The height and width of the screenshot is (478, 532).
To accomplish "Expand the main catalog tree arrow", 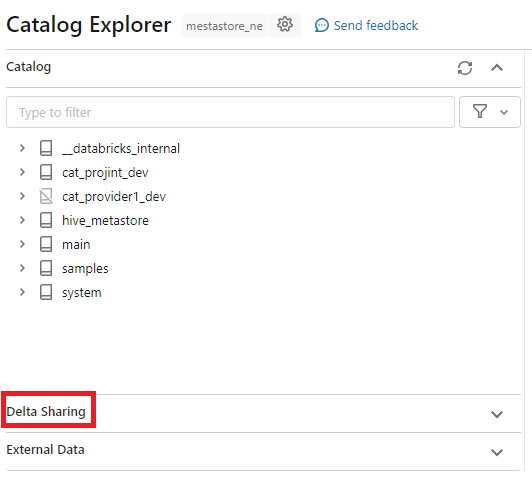I will pos(22,244).
